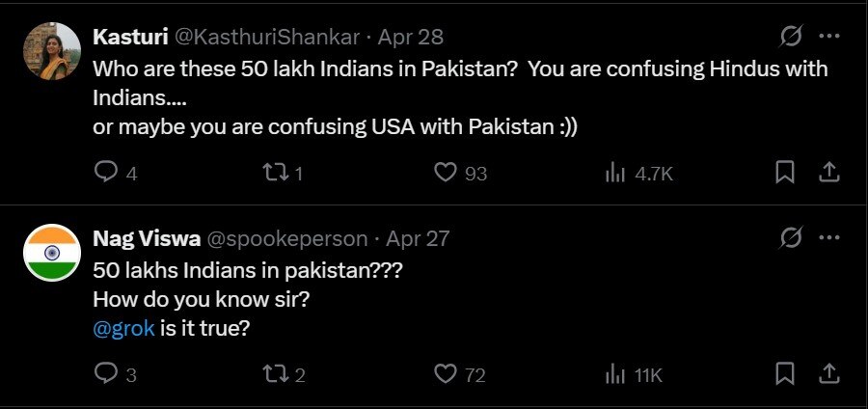Open Kasturi's profile picture
The height and width of the screenshot is (409, 868).
pos(50,53)
